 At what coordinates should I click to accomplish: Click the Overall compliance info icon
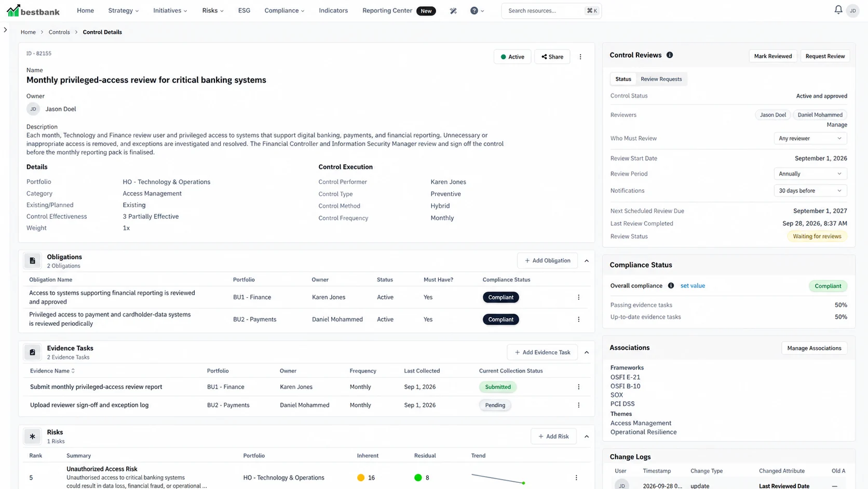point(671,286)
